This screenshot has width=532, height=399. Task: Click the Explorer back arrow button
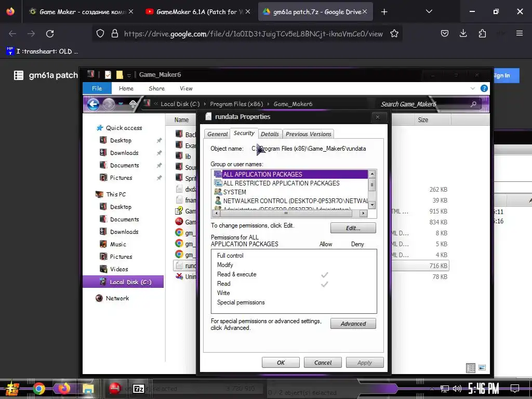94,104
